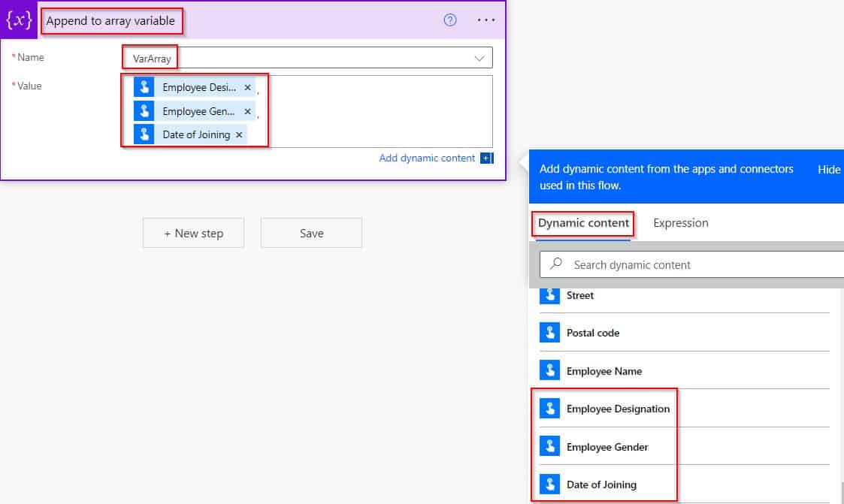
Task: Click the Add dynamic content link
Action: 427,158
